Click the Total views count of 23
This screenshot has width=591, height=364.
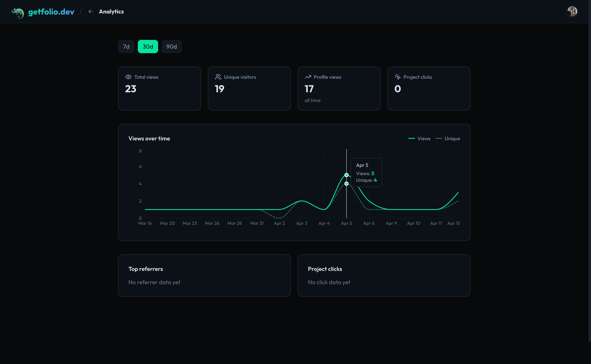click(131, 89)
